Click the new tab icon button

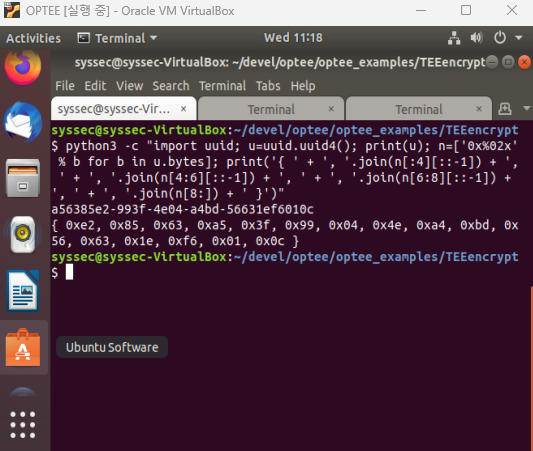(x=505, y=109)
